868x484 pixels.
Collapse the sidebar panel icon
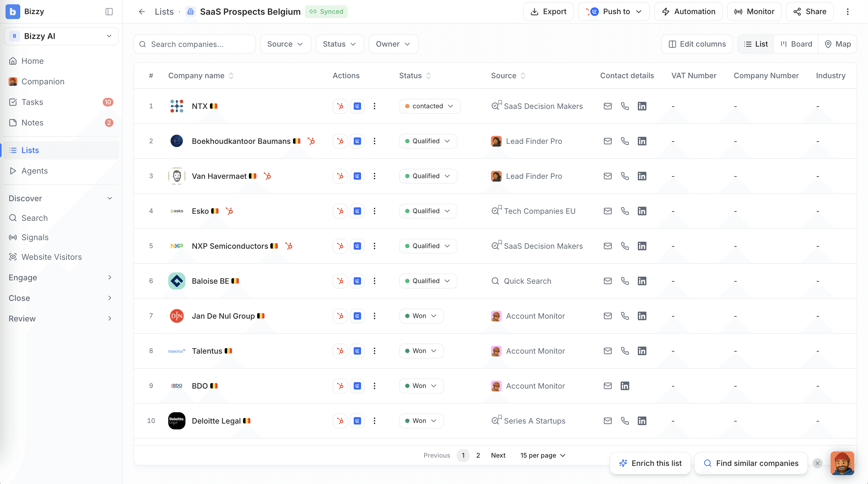pyautogui.click(x=109, y=11)
